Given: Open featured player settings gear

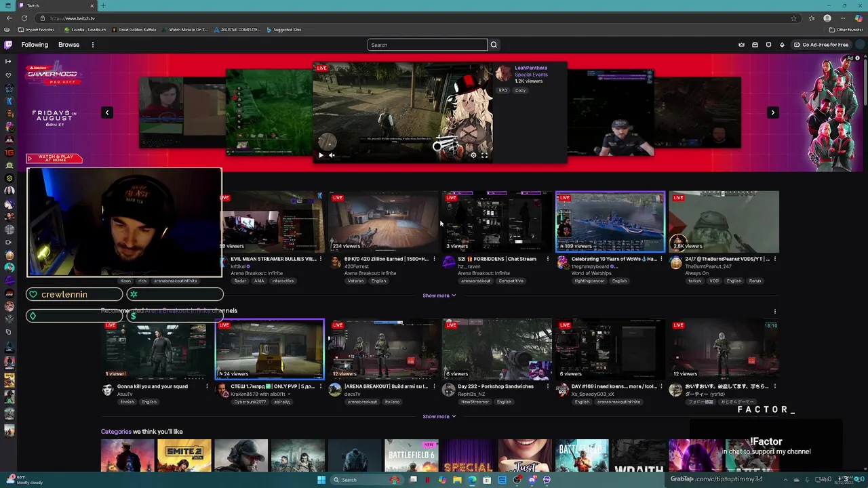Looking at the screenshot, I should 473,155.
